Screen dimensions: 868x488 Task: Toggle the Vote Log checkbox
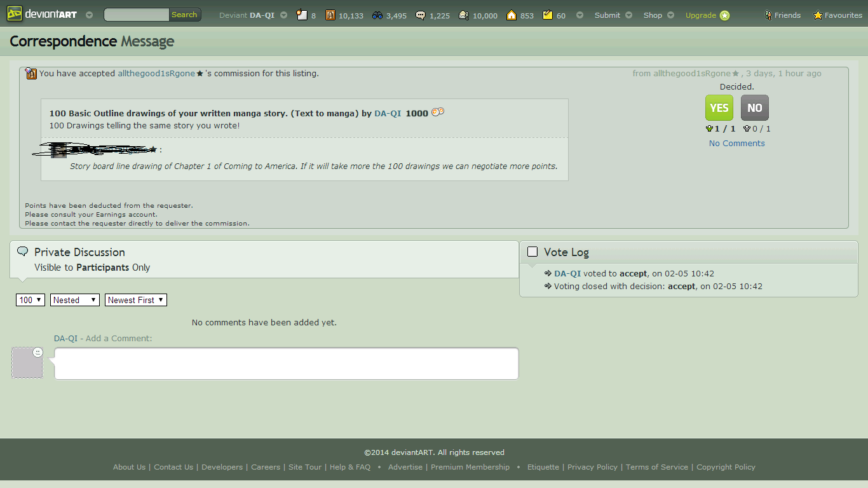coord(532,252)
